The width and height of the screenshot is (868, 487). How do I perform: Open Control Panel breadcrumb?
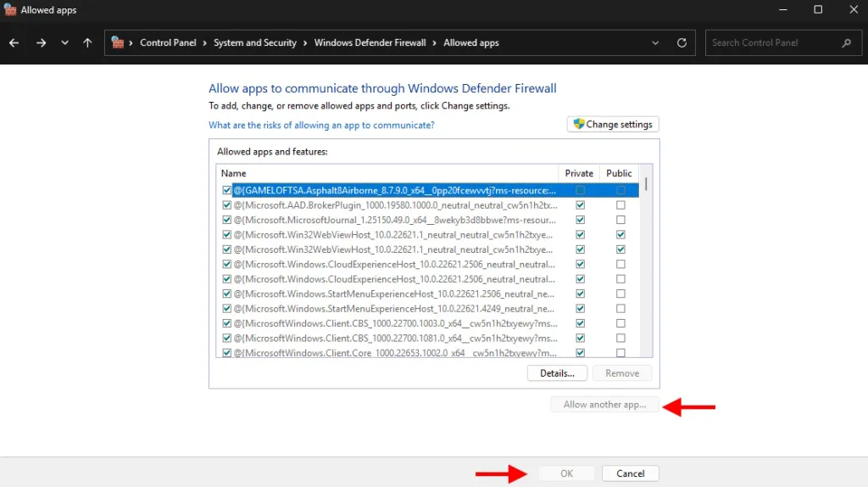coord(168,42)
